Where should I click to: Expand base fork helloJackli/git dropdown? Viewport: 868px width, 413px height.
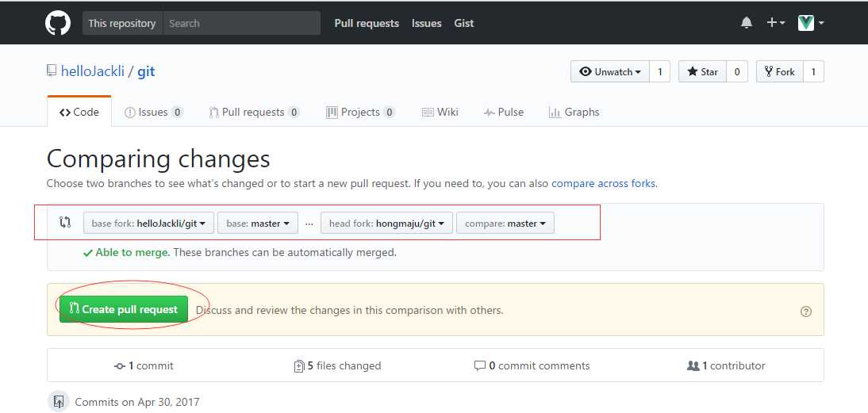pyautogui.click(x=148, y=224)
